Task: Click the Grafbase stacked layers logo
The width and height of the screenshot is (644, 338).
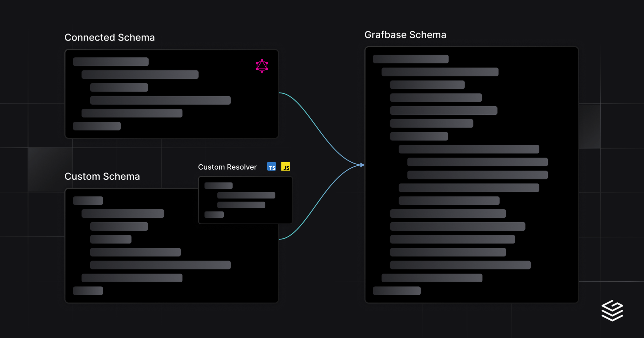Action: click(x=612, y=311)
